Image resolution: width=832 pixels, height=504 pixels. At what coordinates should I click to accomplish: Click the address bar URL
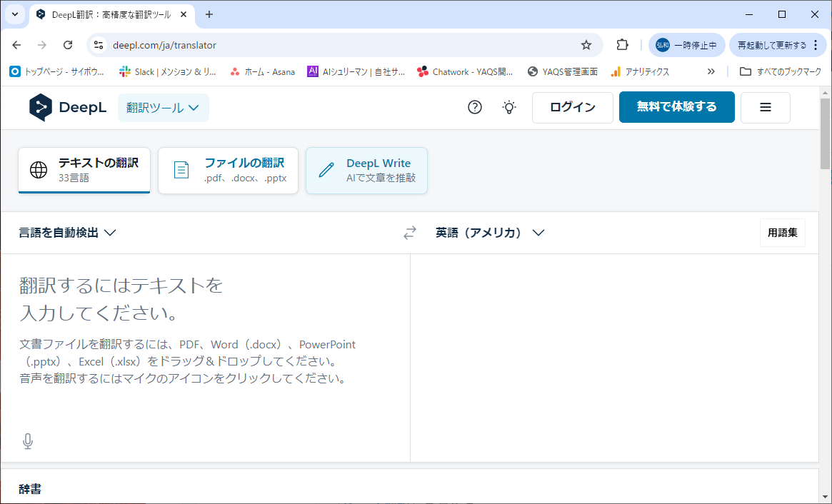click(x=164, y=45)
